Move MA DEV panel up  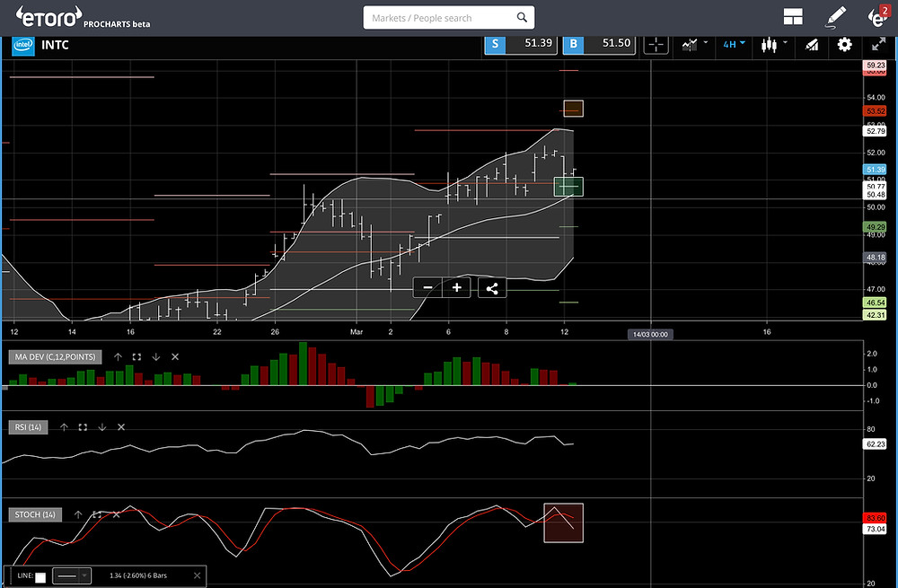118,356
